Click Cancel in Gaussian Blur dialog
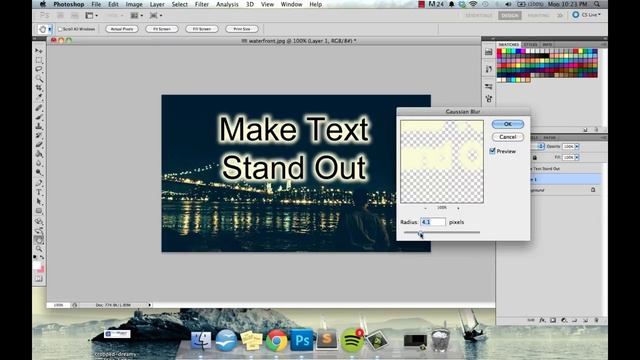The image size is (640, 360). pos(508,137)
